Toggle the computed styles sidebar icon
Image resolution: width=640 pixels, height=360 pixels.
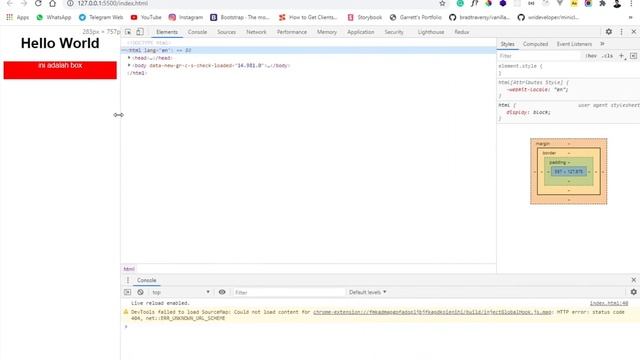(633, 56)
